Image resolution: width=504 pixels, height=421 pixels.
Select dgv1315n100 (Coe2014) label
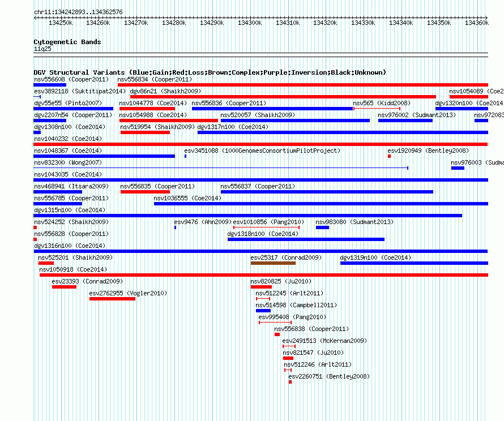[x=70, y=210]
